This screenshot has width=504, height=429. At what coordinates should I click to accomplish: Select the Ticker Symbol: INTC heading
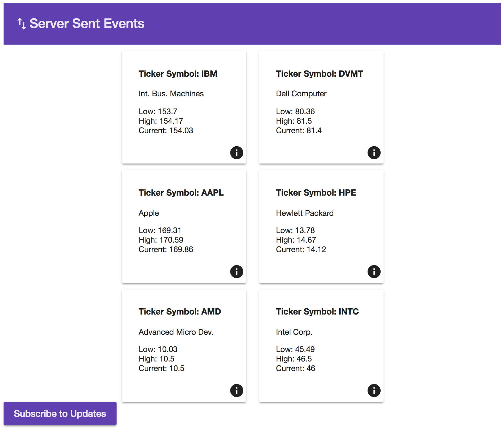(x=317, y=312)
